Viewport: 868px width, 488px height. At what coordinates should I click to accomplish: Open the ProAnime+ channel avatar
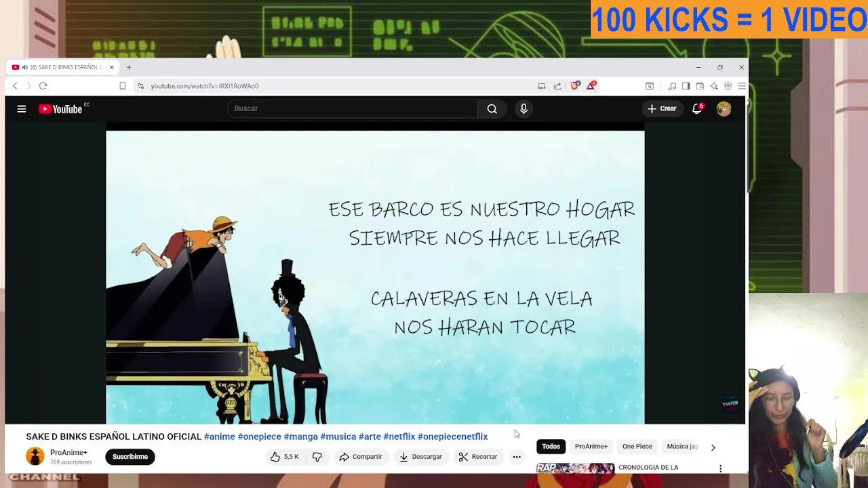point(35,456)
